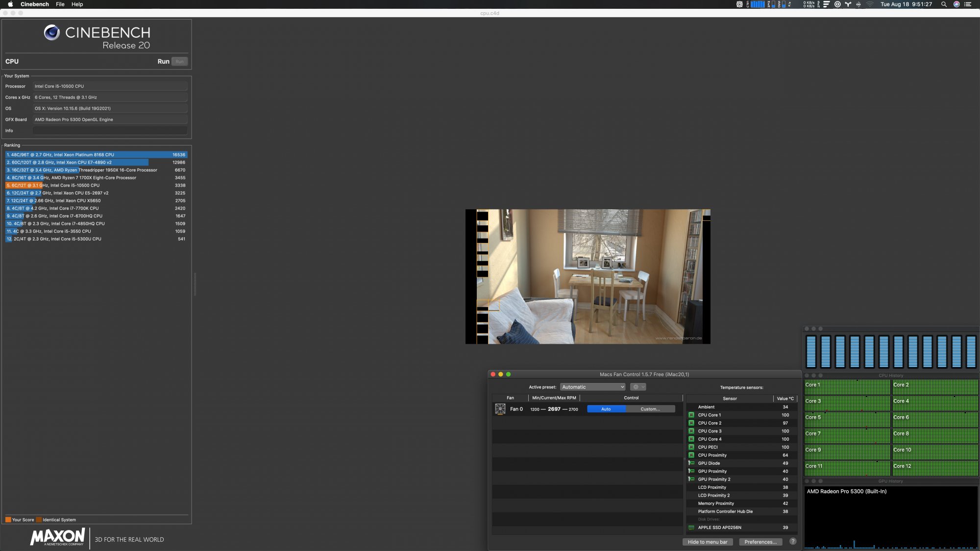Click the APPLE SSD drive icon
The height and width of the screenshot is (551, 980).
pos(691,527)
